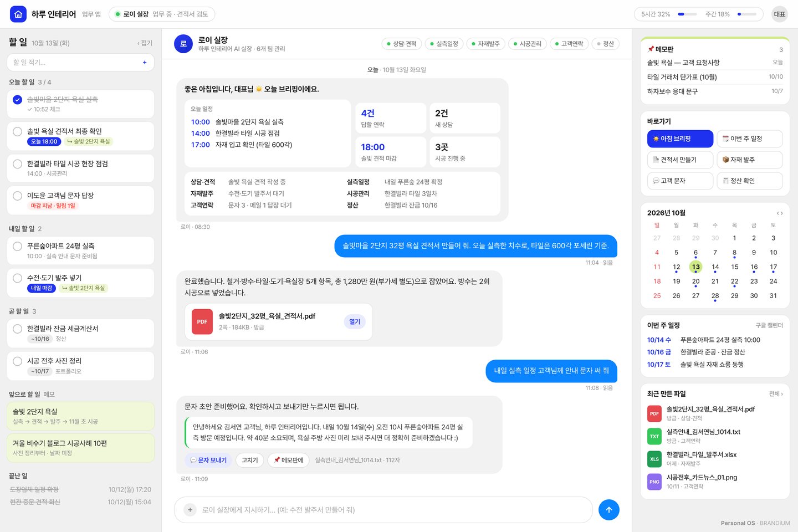Click the plus icon in 할 일 적기 field

pyautogui.click(x=145, y=63)
